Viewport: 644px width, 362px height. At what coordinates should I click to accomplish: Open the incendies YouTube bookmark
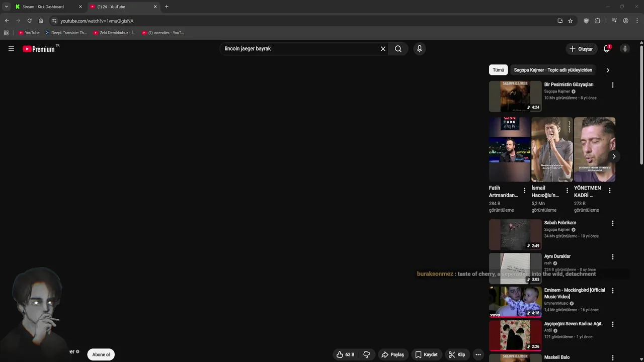pos(163,33)
